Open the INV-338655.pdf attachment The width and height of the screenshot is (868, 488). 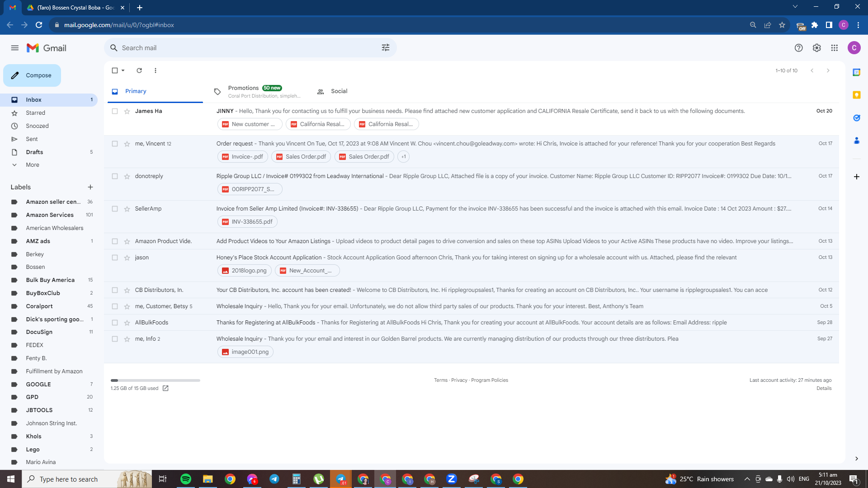[247, 222]
